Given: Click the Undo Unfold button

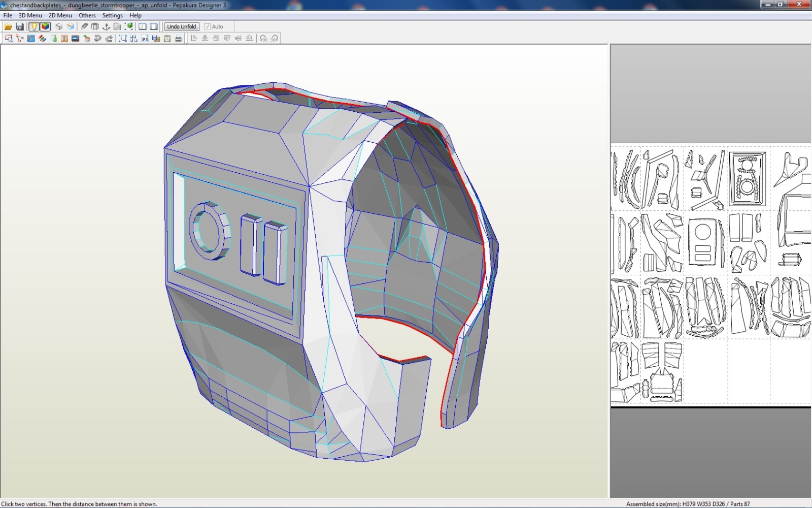Looking at the screenshot, I should coord(181,26).
